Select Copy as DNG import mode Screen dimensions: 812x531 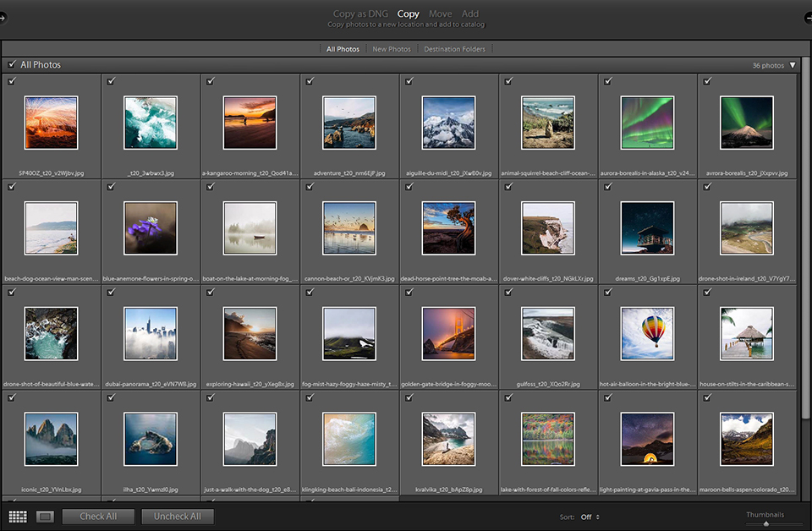(x=360, y=14)
